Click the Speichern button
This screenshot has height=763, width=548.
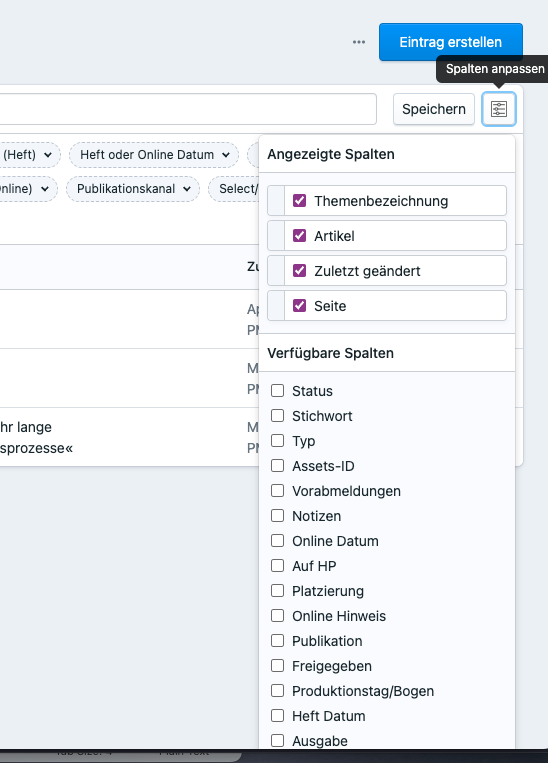[434, 109]
